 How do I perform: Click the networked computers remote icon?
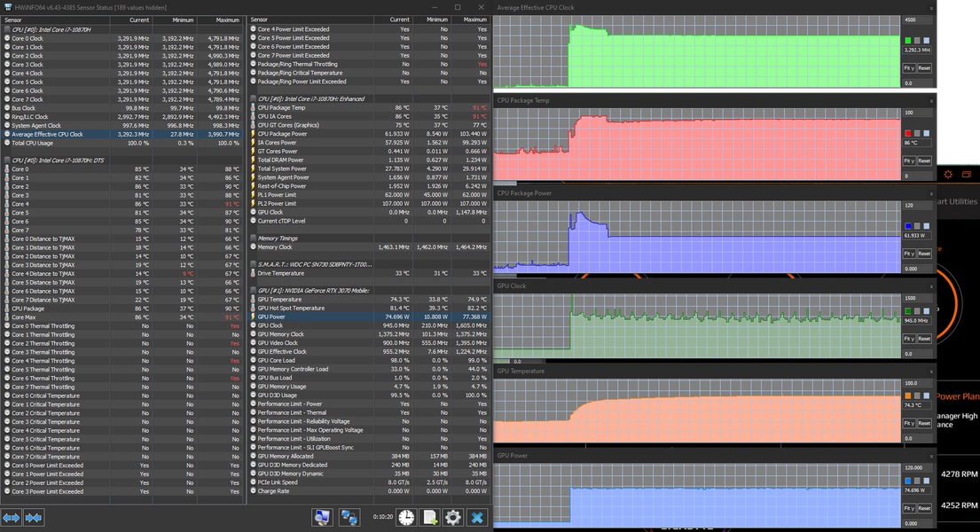(349, 517)
